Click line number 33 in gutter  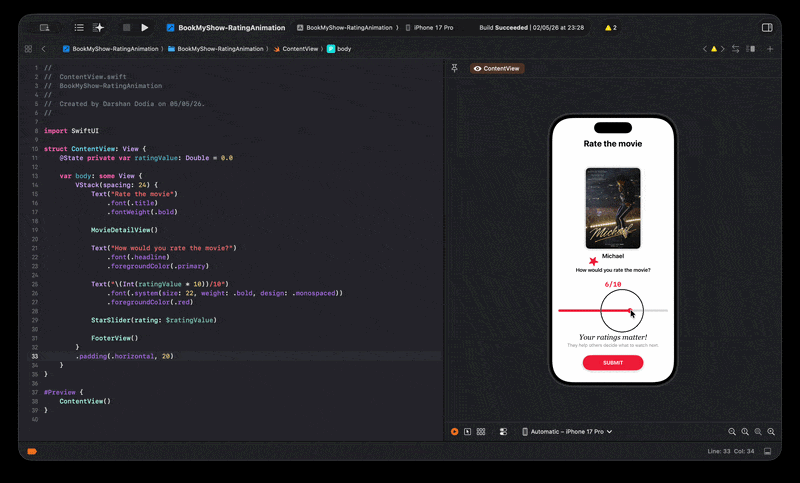coord(35,356)
